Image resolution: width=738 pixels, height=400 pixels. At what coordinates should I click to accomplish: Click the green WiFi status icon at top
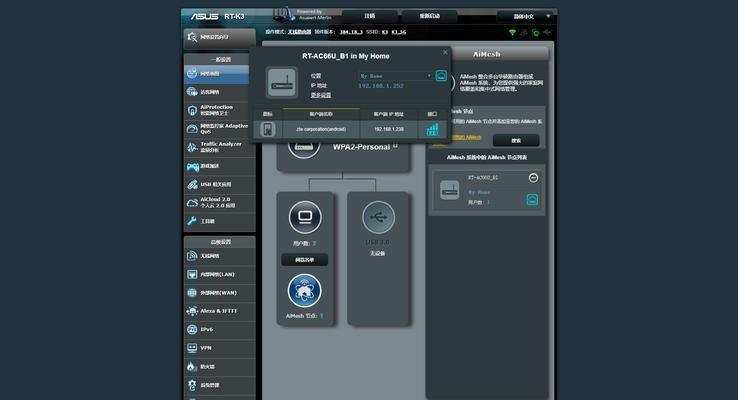513,32
